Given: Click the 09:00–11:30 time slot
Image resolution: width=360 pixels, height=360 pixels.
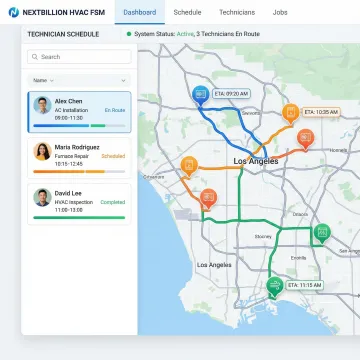Looking at the screenshot, I should (x=69, y=118).
